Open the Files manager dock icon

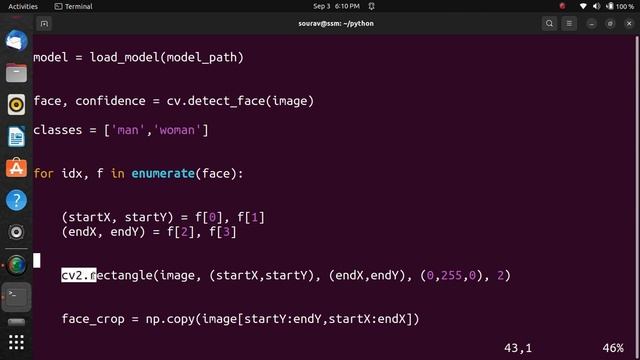[16, 73]
